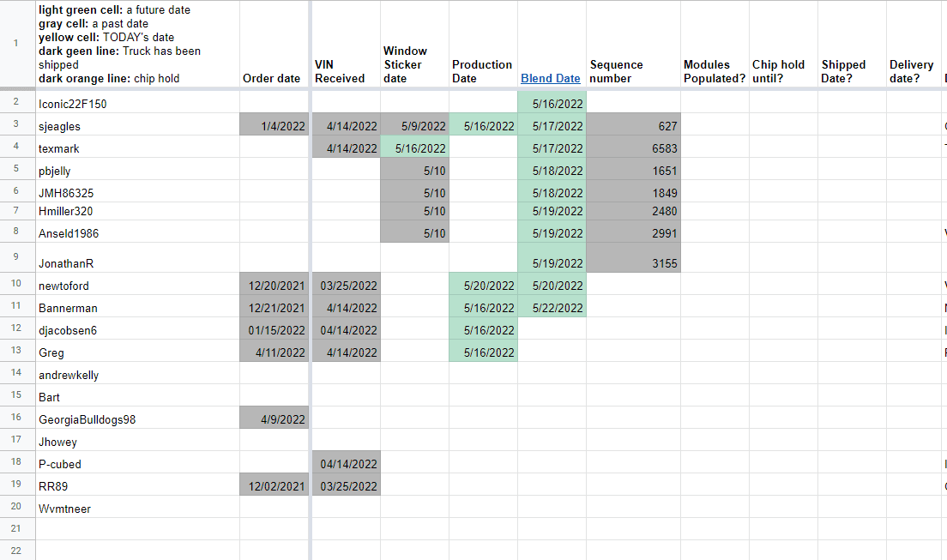This screenshot has height=560, width=947.
Task: Open the Blend Date header link
Action: [x=550, y=78]
